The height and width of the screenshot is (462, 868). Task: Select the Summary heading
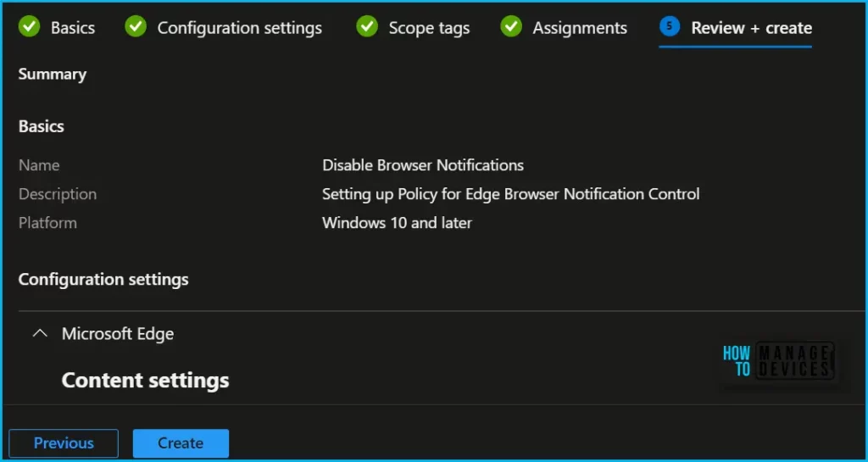(52, 74)
